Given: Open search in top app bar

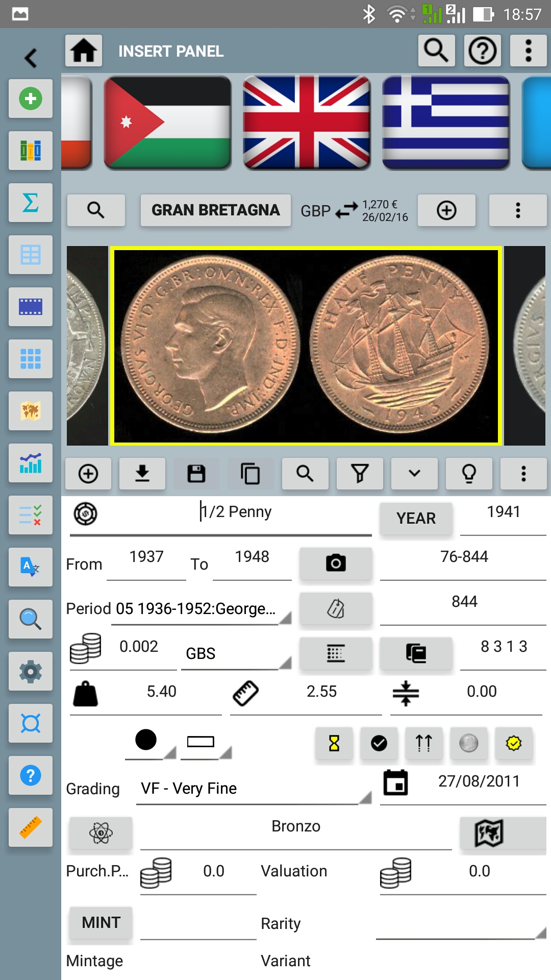Looking at the screenshot, I should point(437,51).
